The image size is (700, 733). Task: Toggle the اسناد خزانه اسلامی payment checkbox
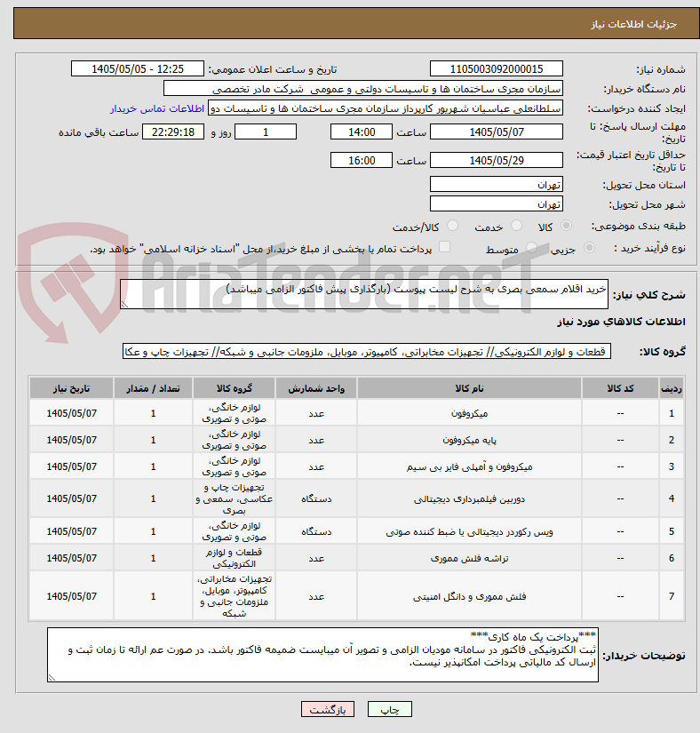(444, 247)
